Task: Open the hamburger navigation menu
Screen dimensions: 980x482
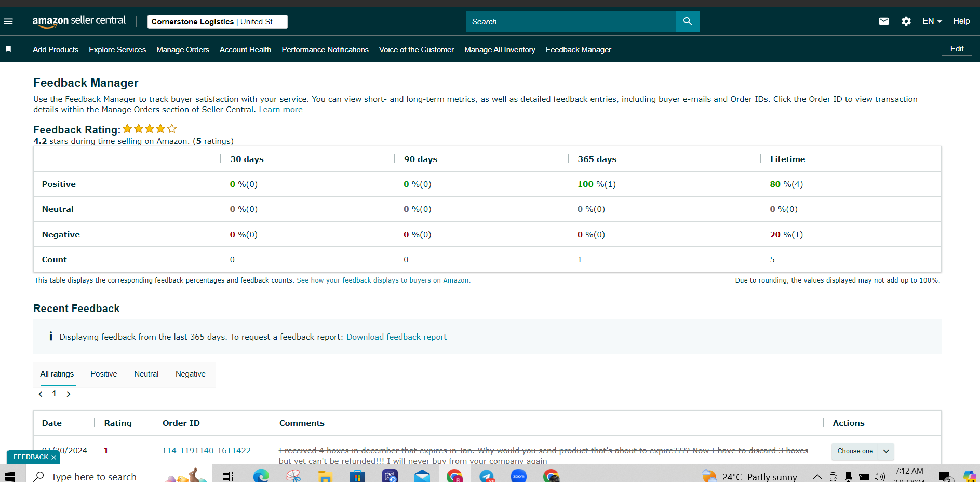Action: click(8, 21)
